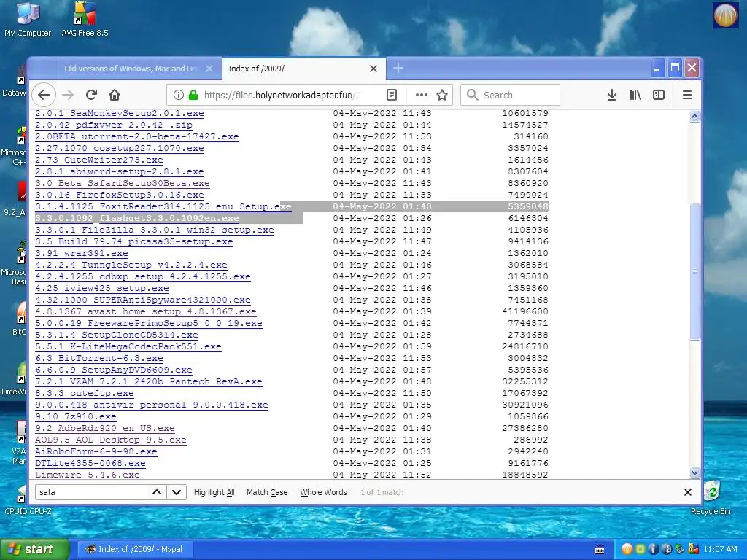Download SafariSetup30Beta.exe link

tap(123, 183)
